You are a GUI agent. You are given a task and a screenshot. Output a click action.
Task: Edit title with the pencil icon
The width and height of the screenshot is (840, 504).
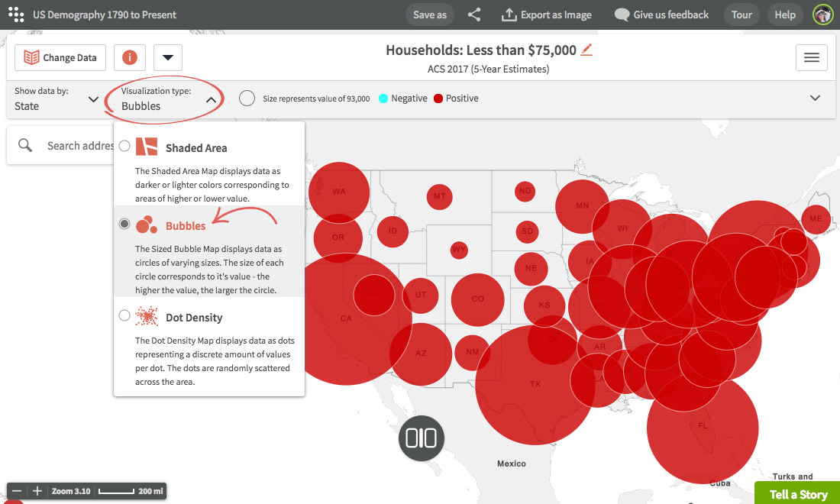(x=586, y=50)
